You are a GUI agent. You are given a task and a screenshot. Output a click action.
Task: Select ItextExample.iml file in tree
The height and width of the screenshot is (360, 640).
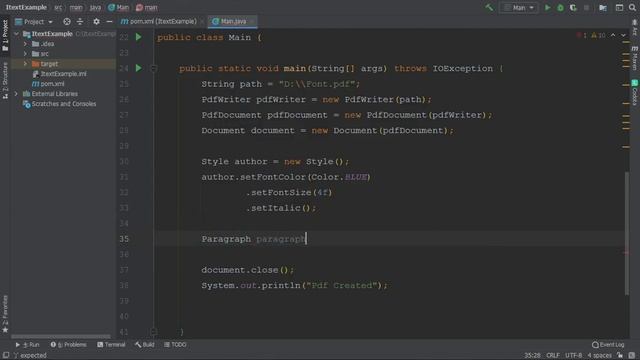[x=60, y=74]
